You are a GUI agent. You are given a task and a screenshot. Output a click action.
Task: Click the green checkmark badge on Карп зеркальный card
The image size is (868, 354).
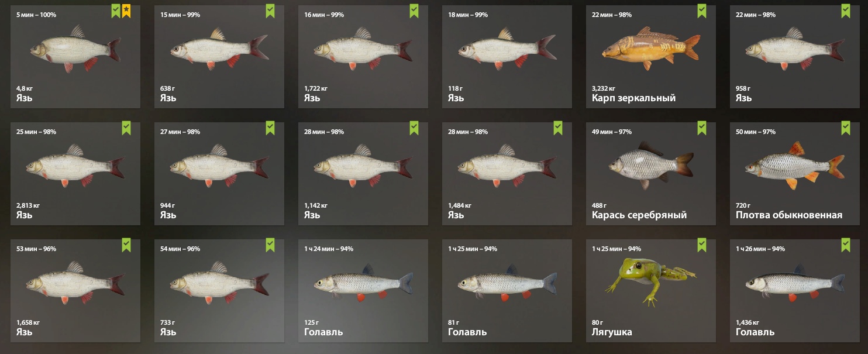(702, 11)
